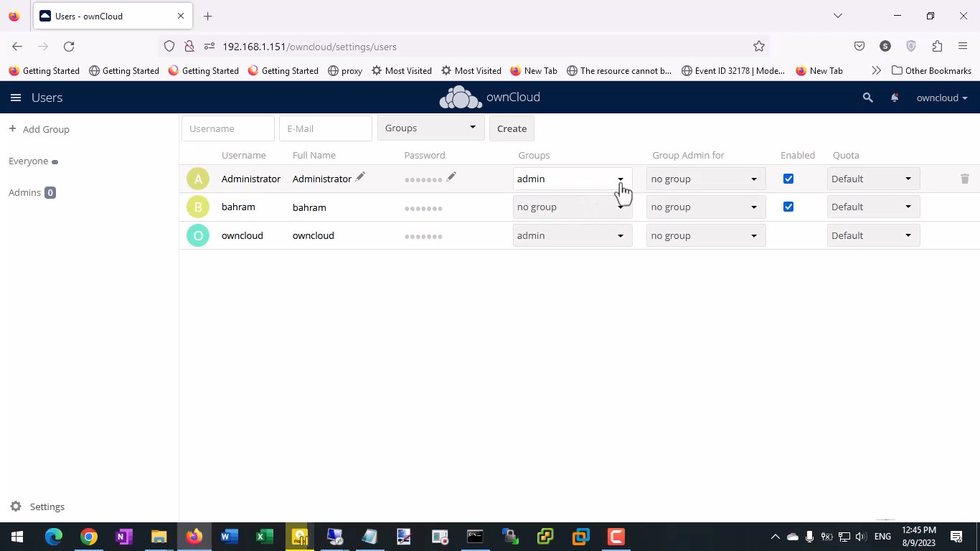
Task: Open Other Bookmarks folder
Action: (x=931, y=71)
